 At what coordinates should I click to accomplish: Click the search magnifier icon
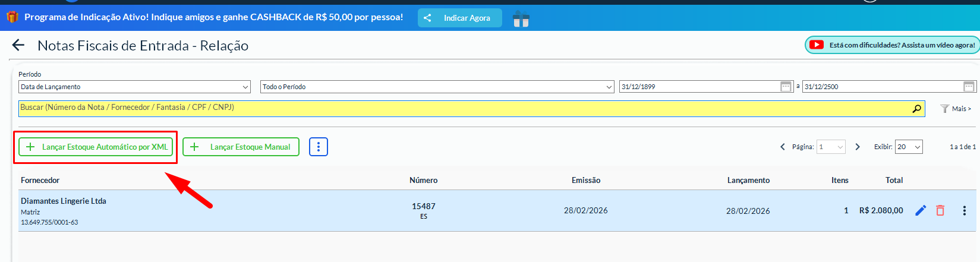(917, 108)
